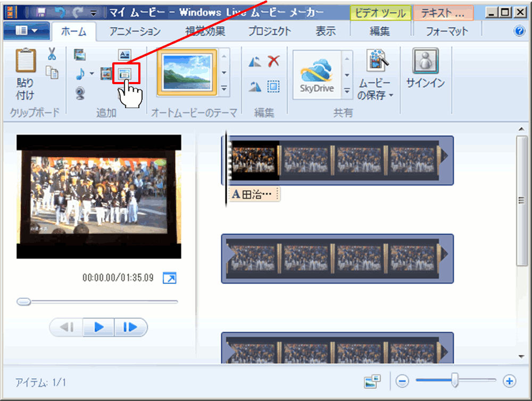Viewport: 532px width, 401px height.
Task: Toggle full-screen preview under the video
Action: point(169,278)
